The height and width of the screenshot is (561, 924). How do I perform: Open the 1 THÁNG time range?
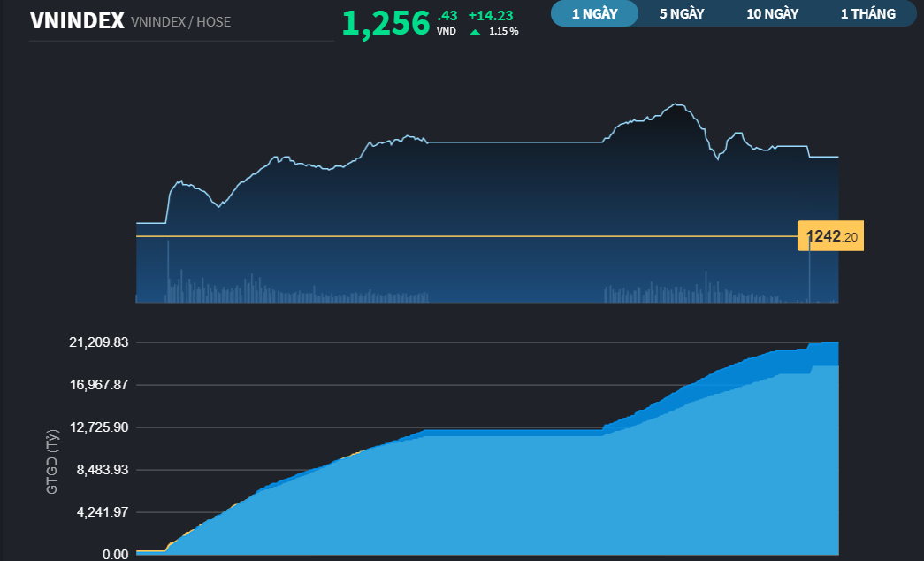click(x=868, y=13)
